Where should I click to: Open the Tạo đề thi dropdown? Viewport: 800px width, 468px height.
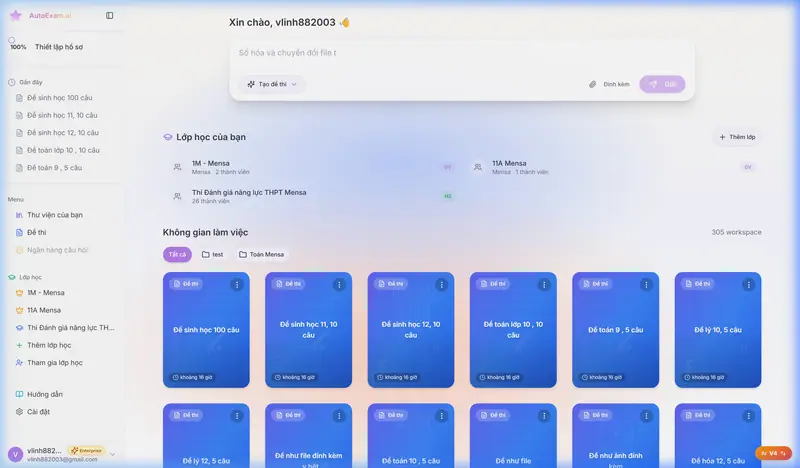(x=272, y=84)
